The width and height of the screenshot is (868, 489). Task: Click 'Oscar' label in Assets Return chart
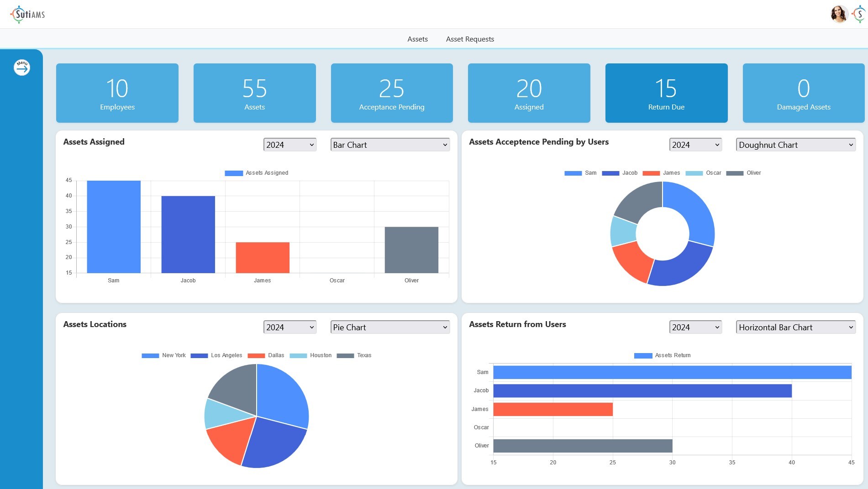(481, 427)
